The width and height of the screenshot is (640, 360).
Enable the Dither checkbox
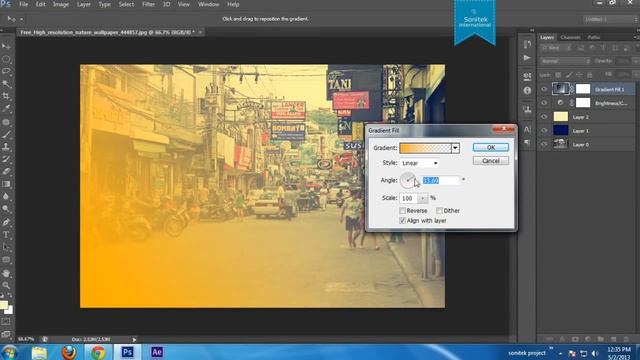pyautogui.click(x=439, y=211)
